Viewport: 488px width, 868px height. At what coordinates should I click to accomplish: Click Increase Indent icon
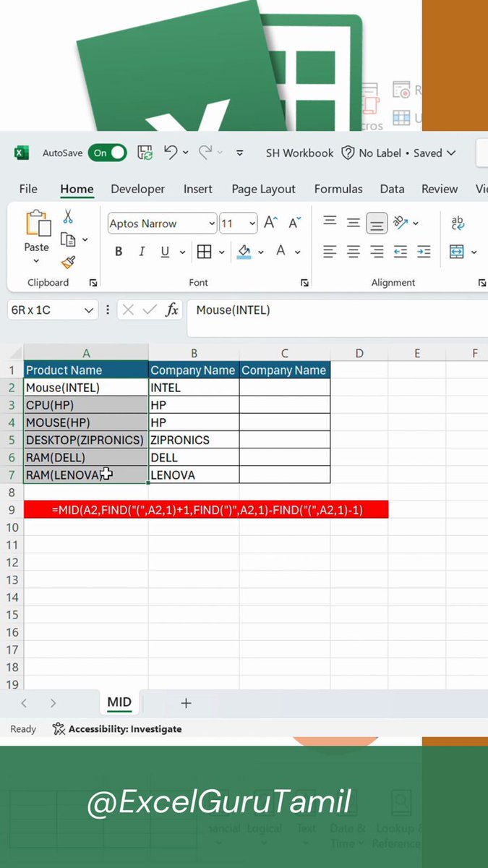point(424,252)
